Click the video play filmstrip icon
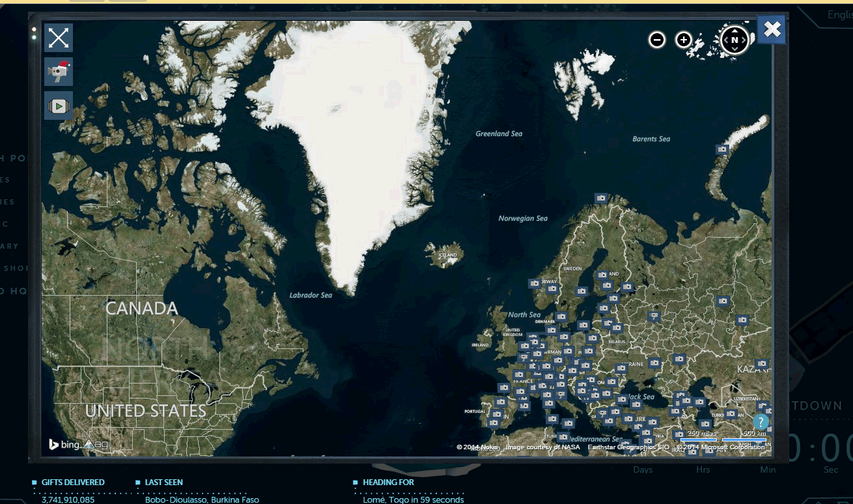The width and height of the screenshot is (853, 504). click(x=59, y=105)
